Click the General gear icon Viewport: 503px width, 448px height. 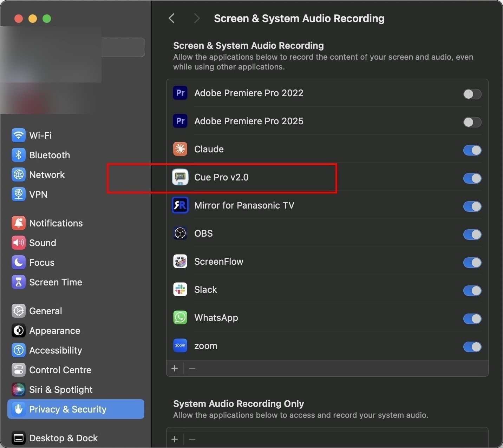pos(18,311)
